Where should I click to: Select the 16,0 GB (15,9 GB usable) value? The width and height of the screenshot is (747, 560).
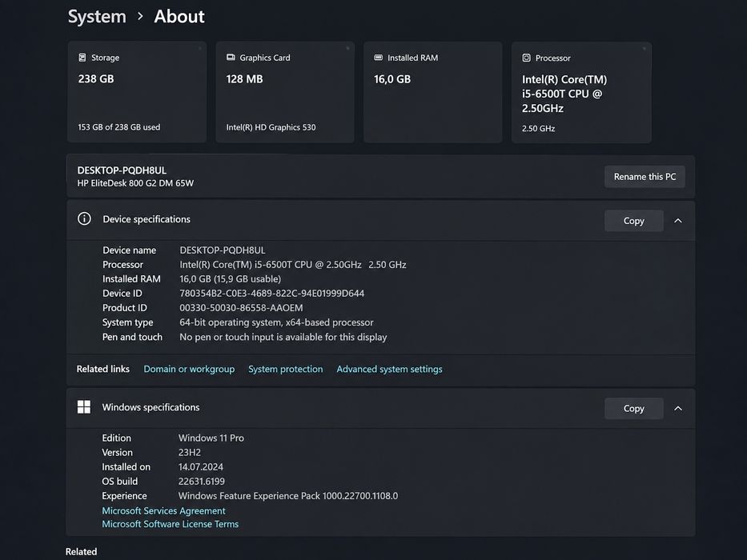[230, 278]
